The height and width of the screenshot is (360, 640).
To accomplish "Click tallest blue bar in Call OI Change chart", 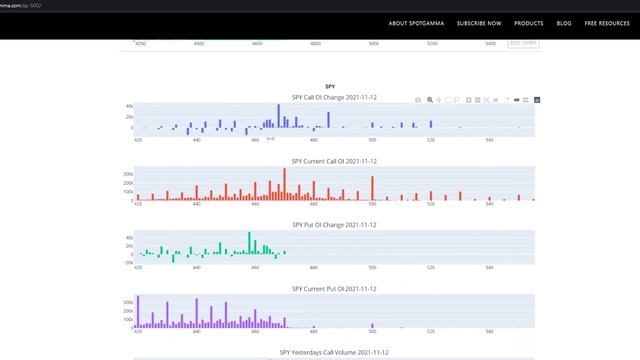I will pos(279,116).
